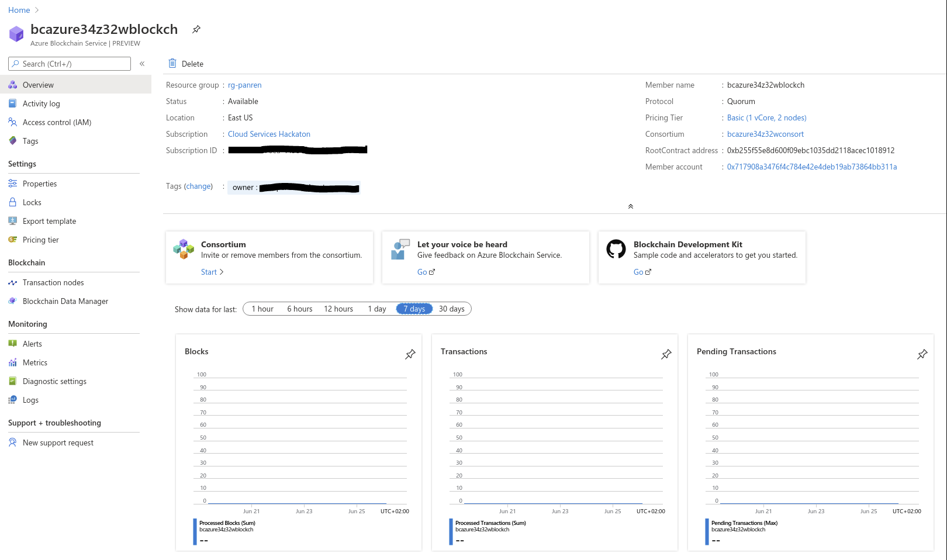Select the Blockchain Data Manager icon

coord(13,301)
